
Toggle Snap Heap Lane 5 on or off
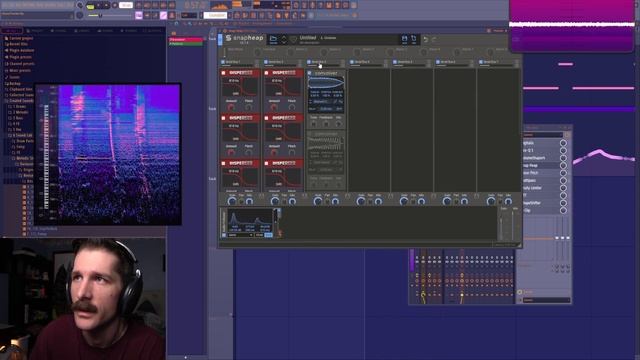(395, 62)
